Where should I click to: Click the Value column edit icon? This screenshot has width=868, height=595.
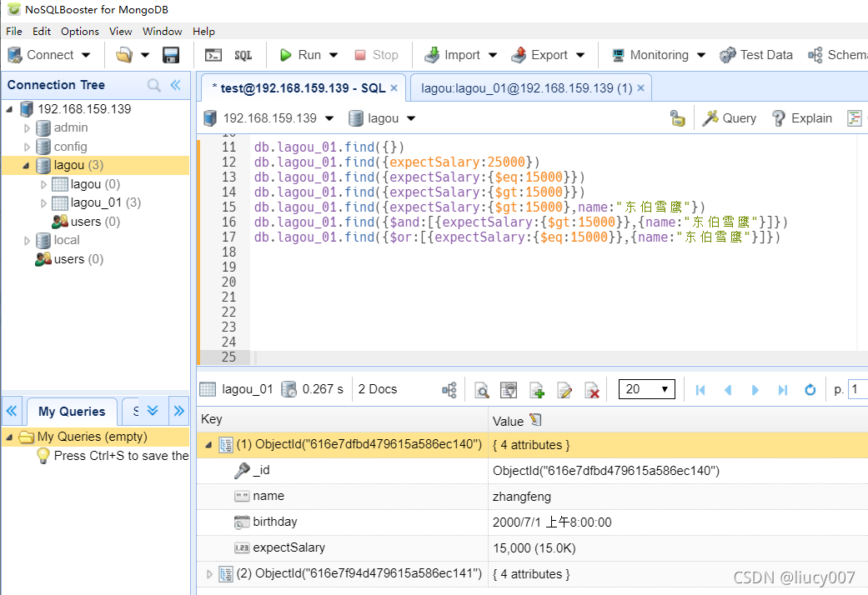[535, 420]
